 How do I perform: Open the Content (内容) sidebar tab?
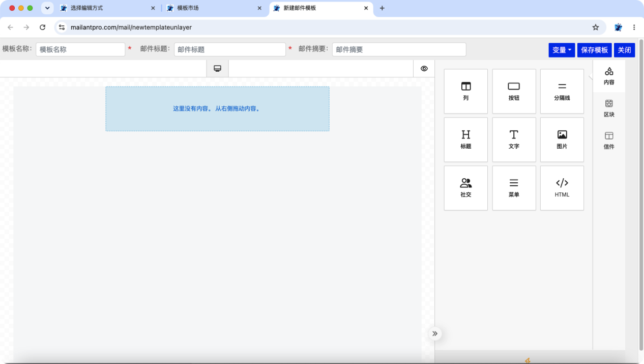609,76
